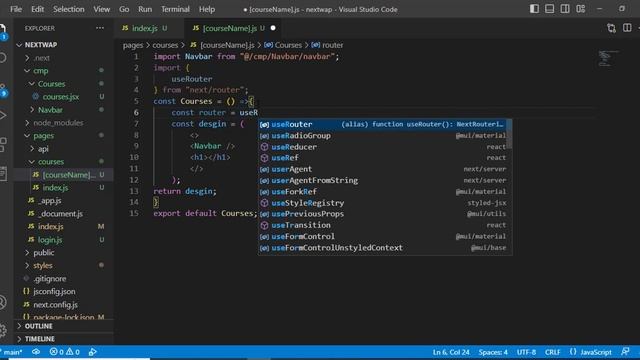Image resolution: width=640 pixels, height=360 pixels.
Task: Collapse cmp folder
Action: 40,71
